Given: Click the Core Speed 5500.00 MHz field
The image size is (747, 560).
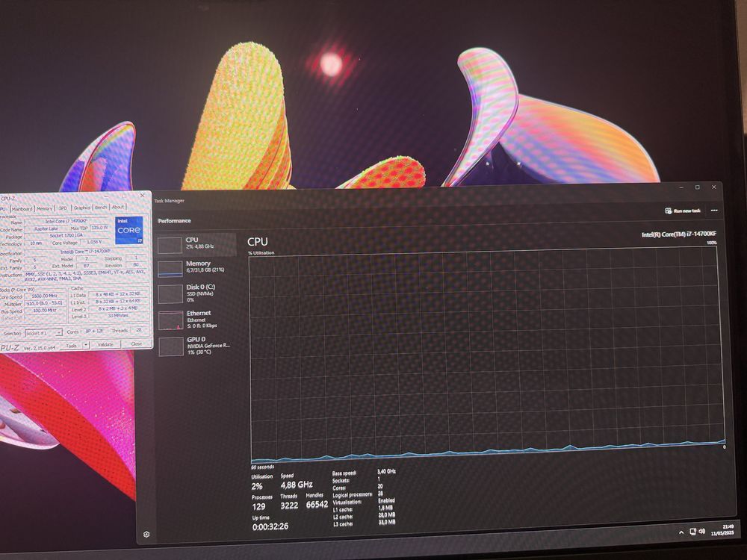Looking at the screenshot, I should click(45, 296).
